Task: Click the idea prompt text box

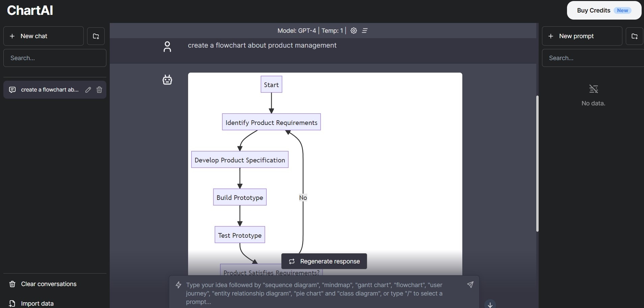Action: pos(321,293)
